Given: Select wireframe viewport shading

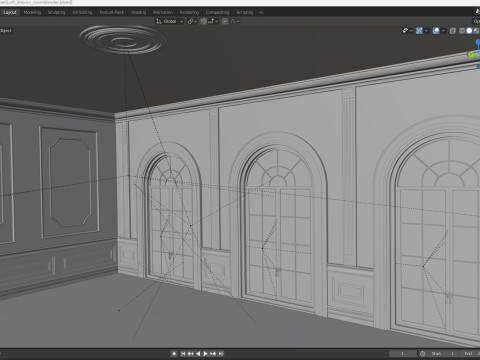Looking at the screenshot, I should (462, 31).
